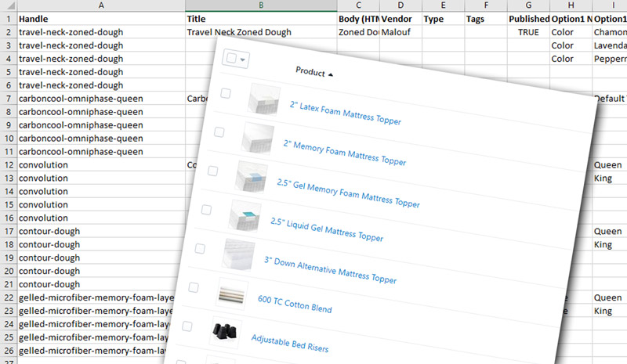The height and width of the screenshot is (364, 627).
Task: Open 2" Memory Foam Mattress Topper link
Action: [345, 153]
